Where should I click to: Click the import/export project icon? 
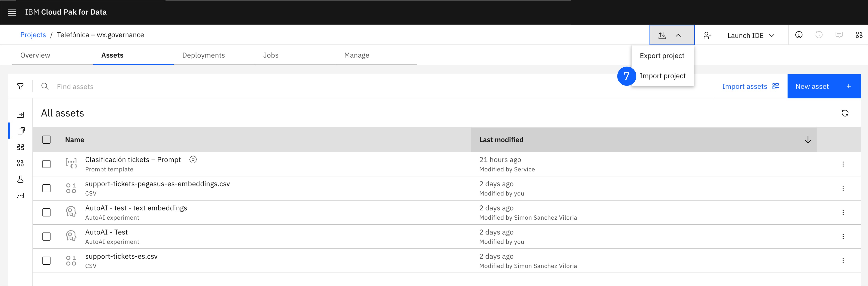pos(662,35)
